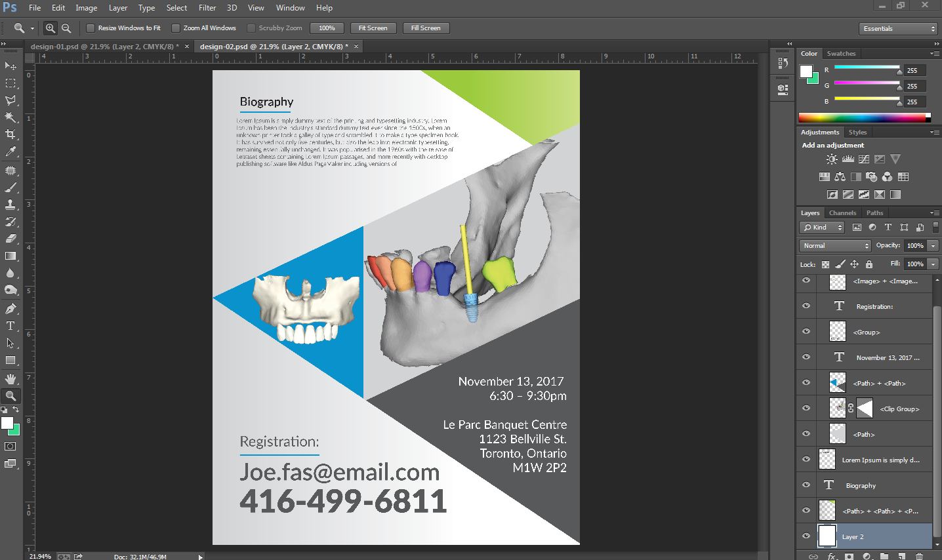
Task: Select the Rectangle shape tool
Action: pyautogui.click(x=10, y=360)
